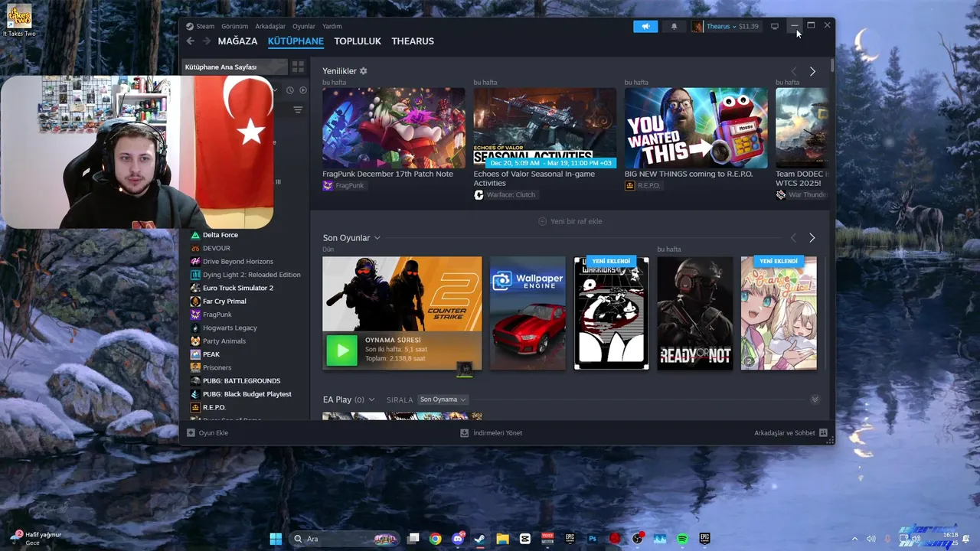The image size is (980, 551).
Task: Select Delta Force in the library list
Action: (x=220, y=235)
